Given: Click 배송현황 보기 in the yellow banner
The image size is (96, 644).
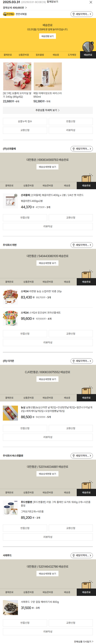Looking at the screenshot, I should coord(47,36).
